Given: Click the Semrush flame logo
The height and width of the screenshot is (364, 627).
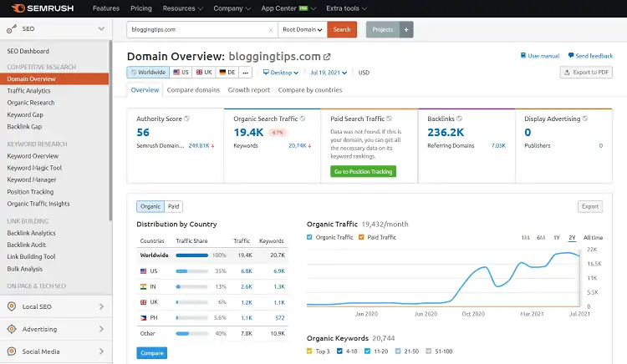Looking at the screenshot, I should [18, 8].
